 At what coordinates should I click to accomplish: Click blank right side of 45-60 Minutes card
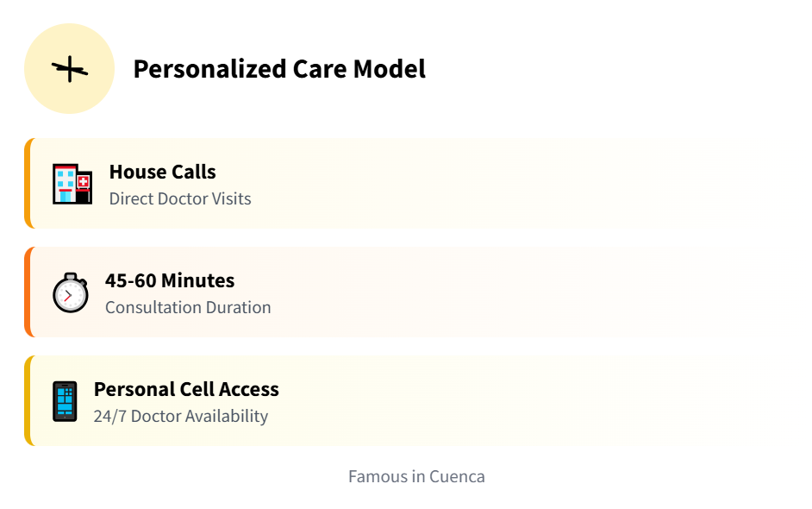click(x=603, y=292)
